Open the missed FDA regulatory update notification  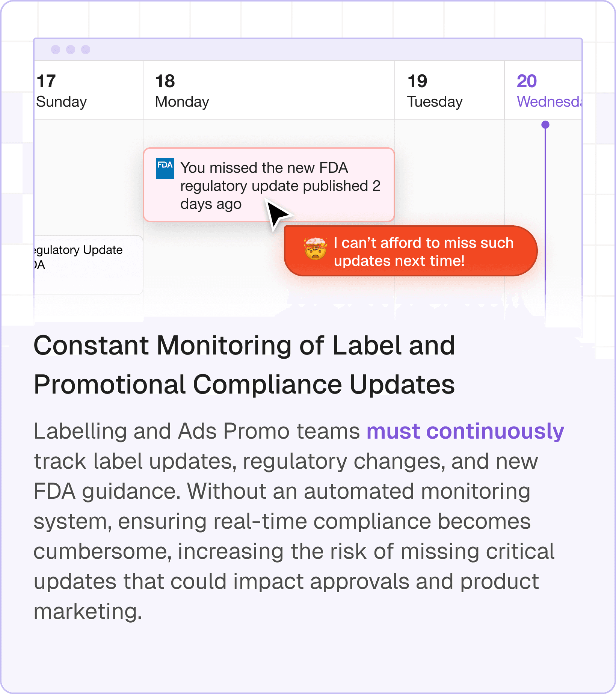click(x=269, y=185)
